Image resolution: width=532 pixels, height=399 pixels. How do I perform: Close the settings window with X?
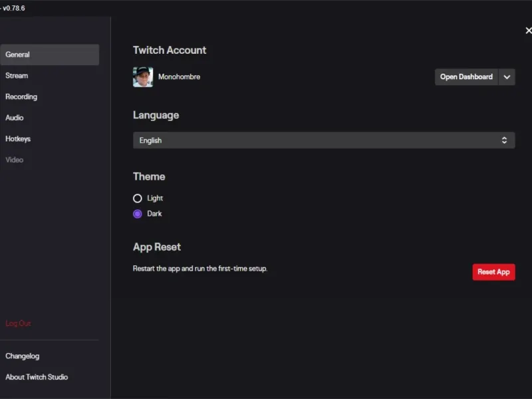click(x=528, y=31)
